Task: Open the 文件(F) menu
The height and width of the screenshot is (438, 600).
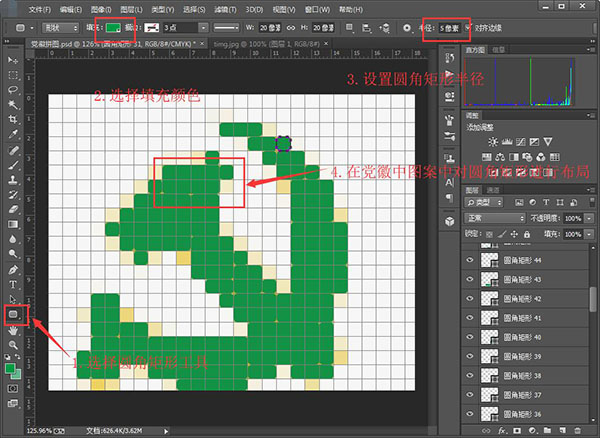Action: pyautogui.click(x=40, y=9)
